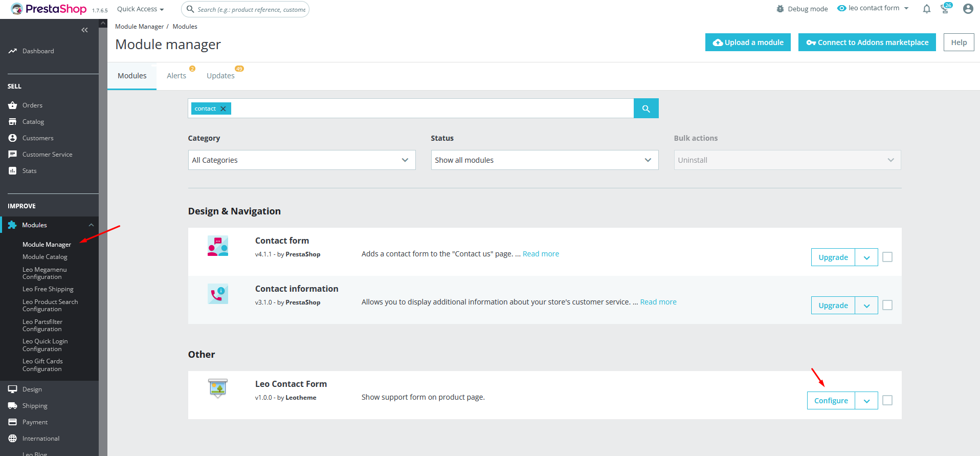The width and height of the screenshot is (980, 456).
Task: Click Connect to Addons marketplace
Action: coord(867,42)
